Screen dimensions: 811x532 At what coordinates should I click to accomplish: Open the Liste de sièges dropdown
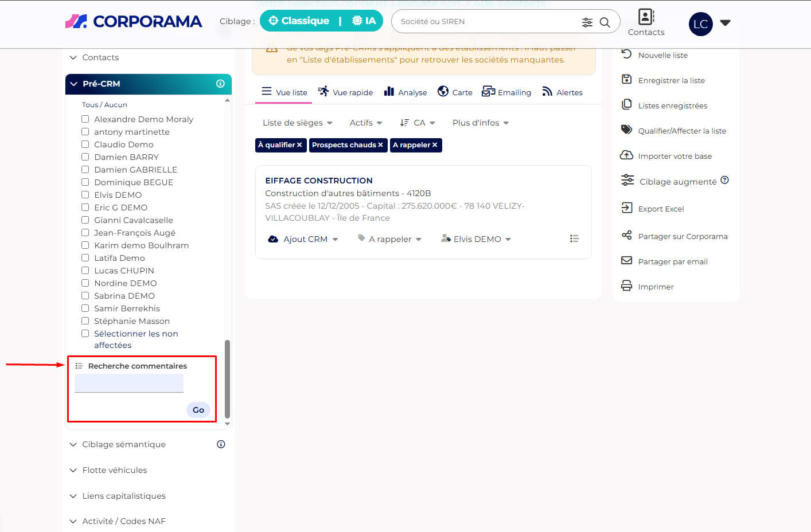click(297, 123)
